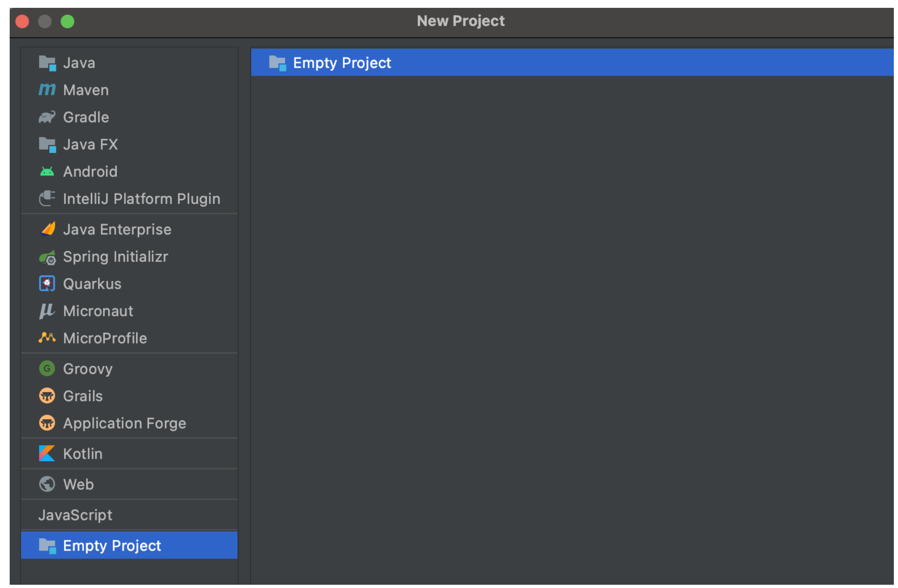Pick Quarkus label in sidebar
Viewport: 898px width, 588px height.
click(92, 284)
